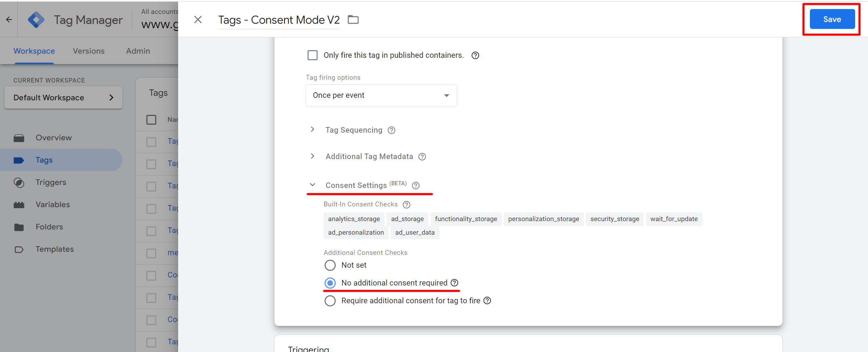Collapse the Consent Settings section

(x=312, y=185)
